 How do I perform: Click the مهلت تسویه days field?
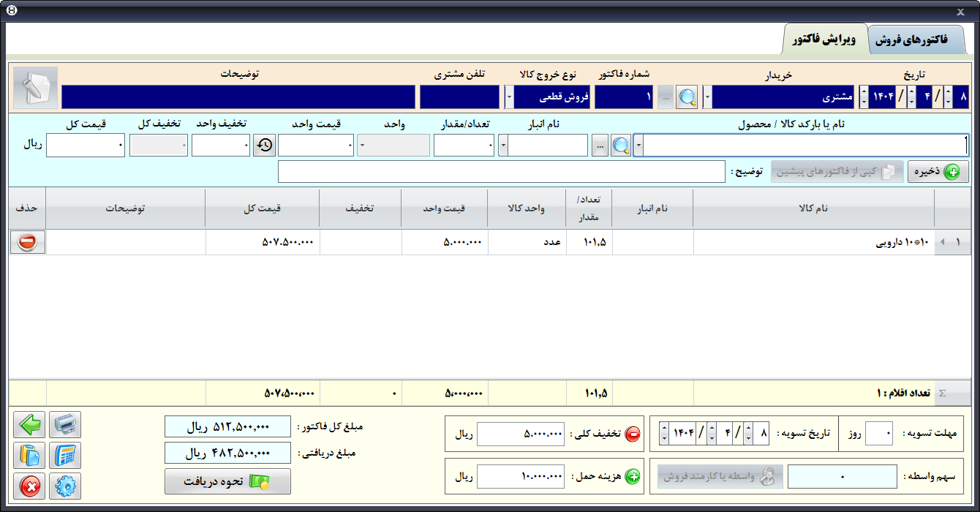point(878,434)
